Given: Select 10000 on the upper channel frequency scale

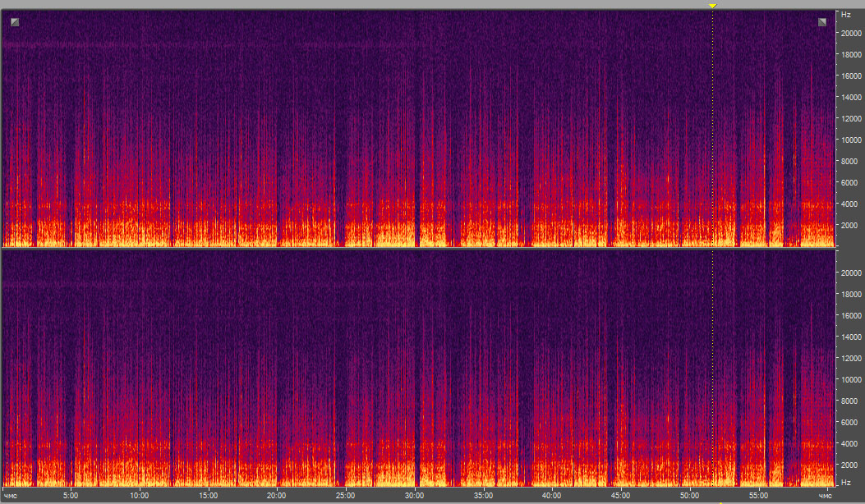Looking at the screenshot, I should tap(849, 140).
